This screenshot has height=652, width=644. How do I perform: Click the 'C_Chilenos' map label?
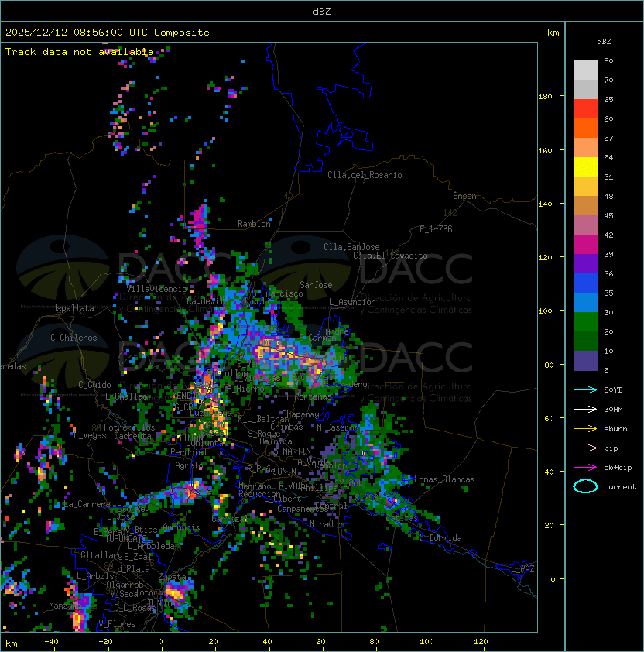tap(74, 338)
